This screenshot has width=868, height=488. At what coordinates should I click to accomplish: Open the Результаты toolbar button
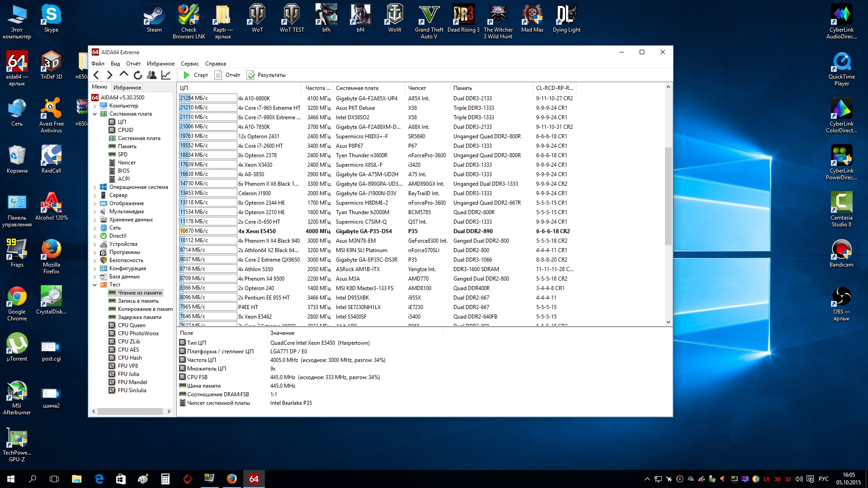click(x=266, y=75)
